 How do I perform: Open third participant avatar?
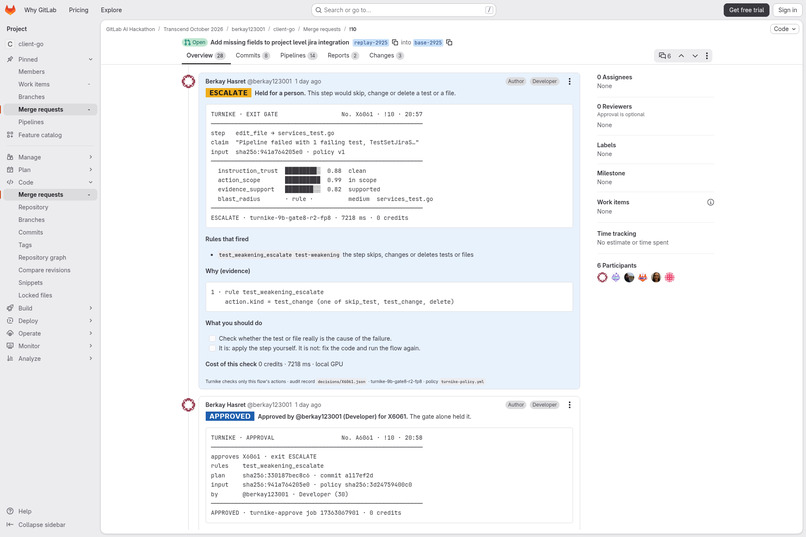tap(629, 277)
